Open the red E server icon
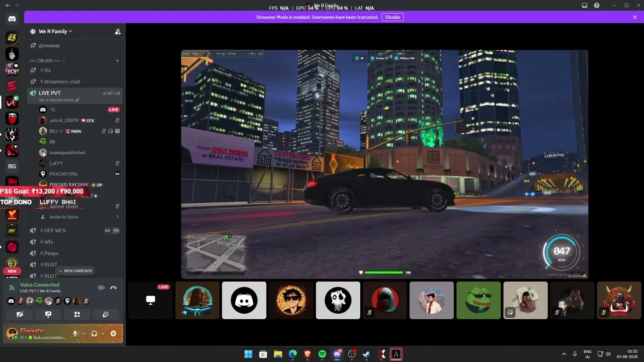This screenshot has height=362, width=644. pos(12,86)
